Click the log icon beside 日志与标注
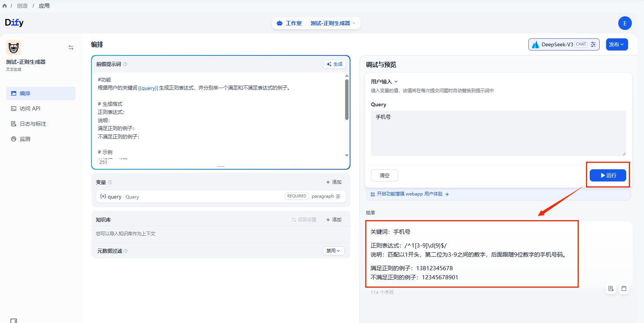Image resolution: width=644 pixels, height=323 pixels. [x=14, y=124]
